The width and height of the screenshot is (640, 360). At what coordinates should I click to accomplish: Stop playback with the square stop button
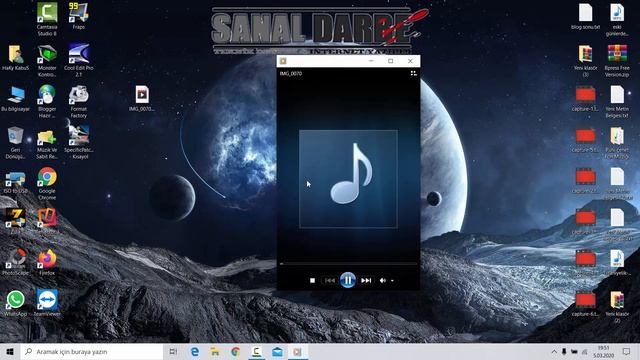[312, 280]
